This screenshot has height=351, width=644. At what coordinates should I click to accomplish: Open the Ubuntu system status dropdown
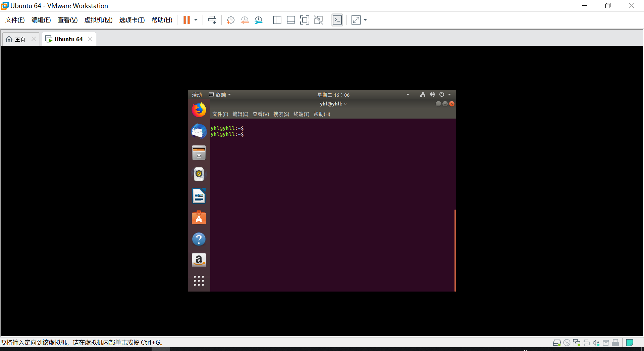pyautogui.click(x=436, y=94)
